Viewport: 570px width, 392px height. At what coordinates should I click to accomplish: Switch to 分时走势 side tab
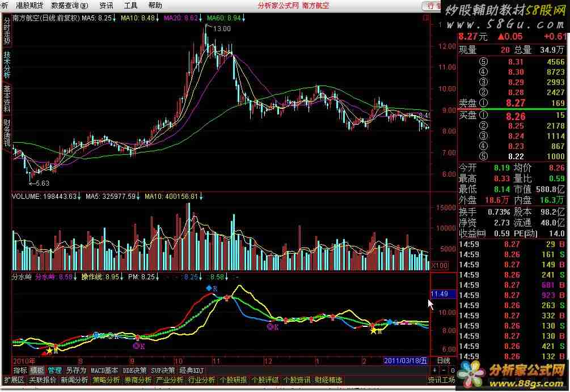pyautogui.click(x=7, y=31)
